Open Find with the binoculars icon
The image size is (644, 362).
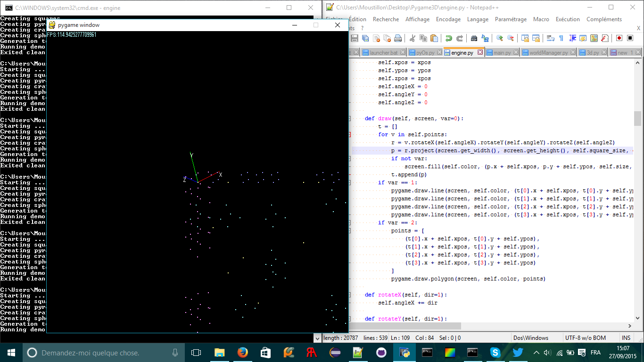coord(474,38)
